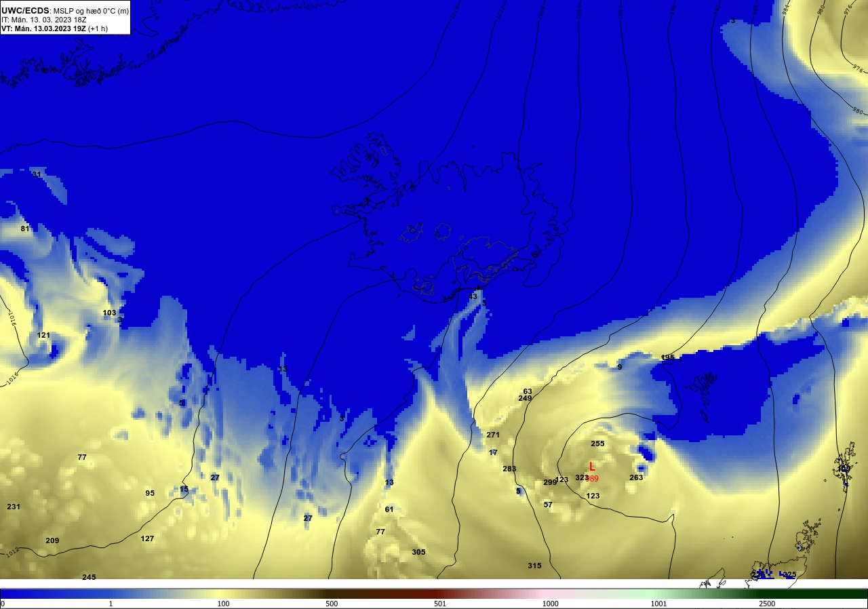Click legend tick label 100
The height and width of the screenshot is (609, 868).
(x=224, y=604)
